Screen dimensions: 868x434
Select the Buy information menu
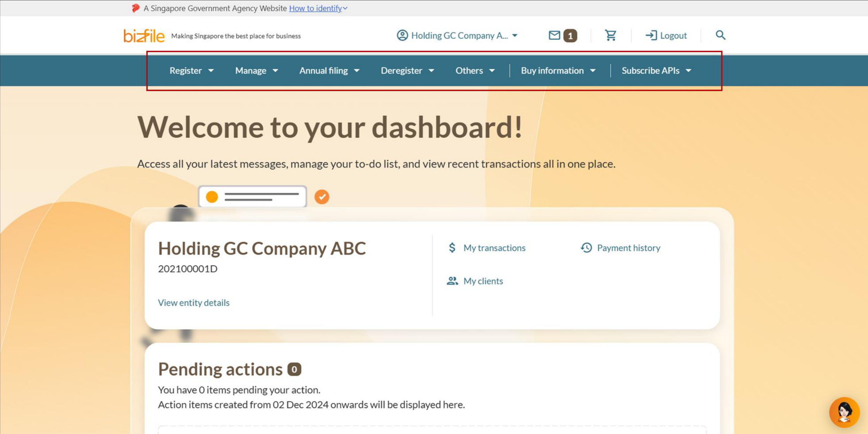pyautogui.click(x=552, y=71)
